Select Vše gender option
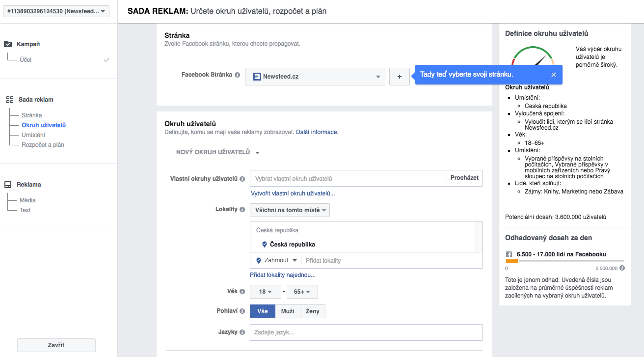This screenshot has width=644, height=357. tap(263, 311)
